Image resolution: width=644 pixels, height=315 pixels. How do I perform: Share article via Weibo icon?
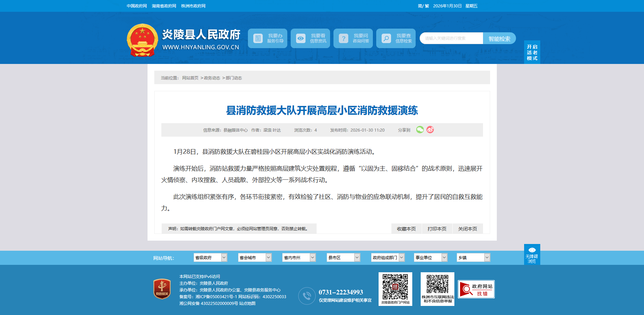coord(430,130)
